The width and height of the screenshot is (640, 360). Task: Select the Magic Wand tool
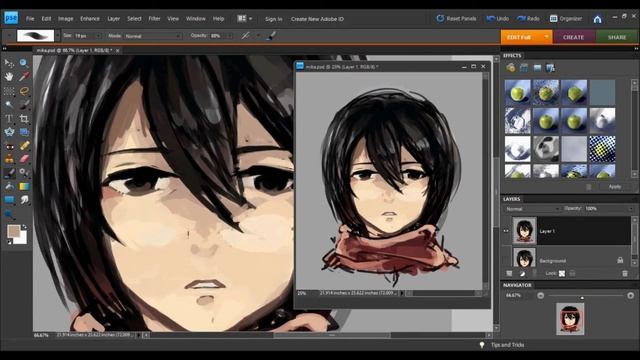pos(9,104)
